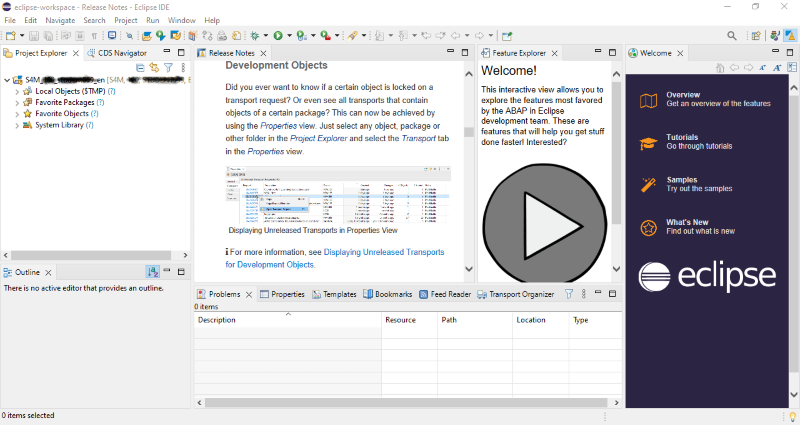Expand the Favorite Objects tree node
800x425 pixels.
tap(17, 114)
